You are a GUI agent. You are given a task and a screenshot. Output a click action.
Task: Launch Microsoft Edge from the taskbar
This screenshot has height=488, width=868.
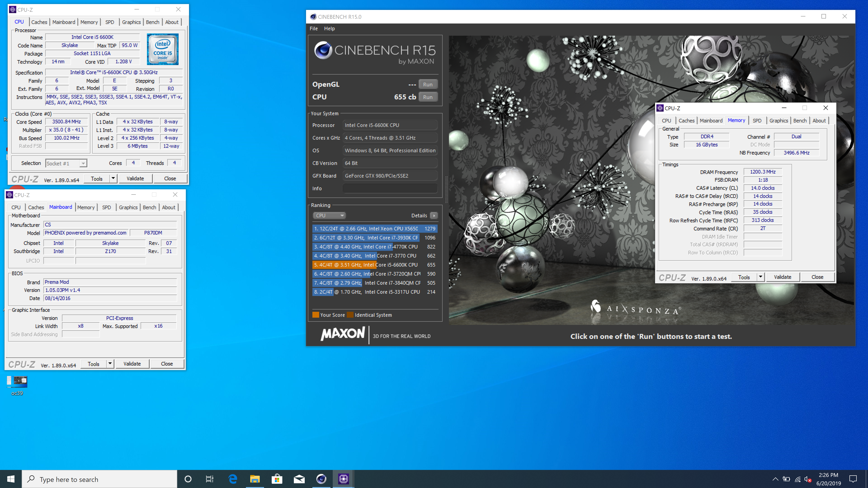(233, 479)
